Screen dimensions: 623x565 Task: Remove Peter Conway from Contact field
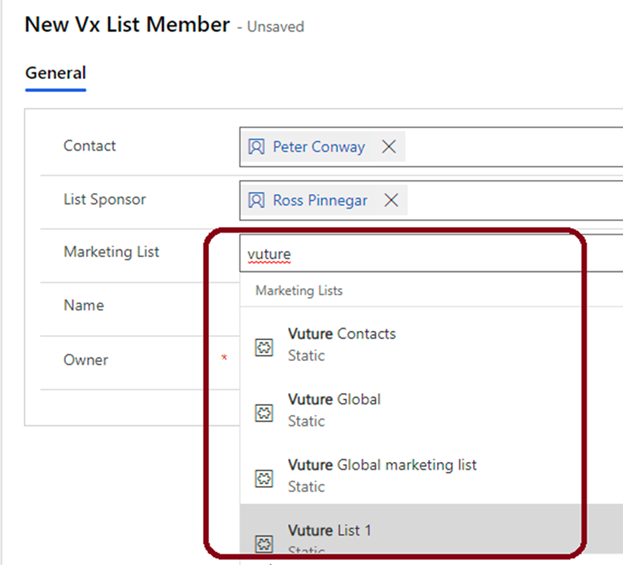(389, 147)
